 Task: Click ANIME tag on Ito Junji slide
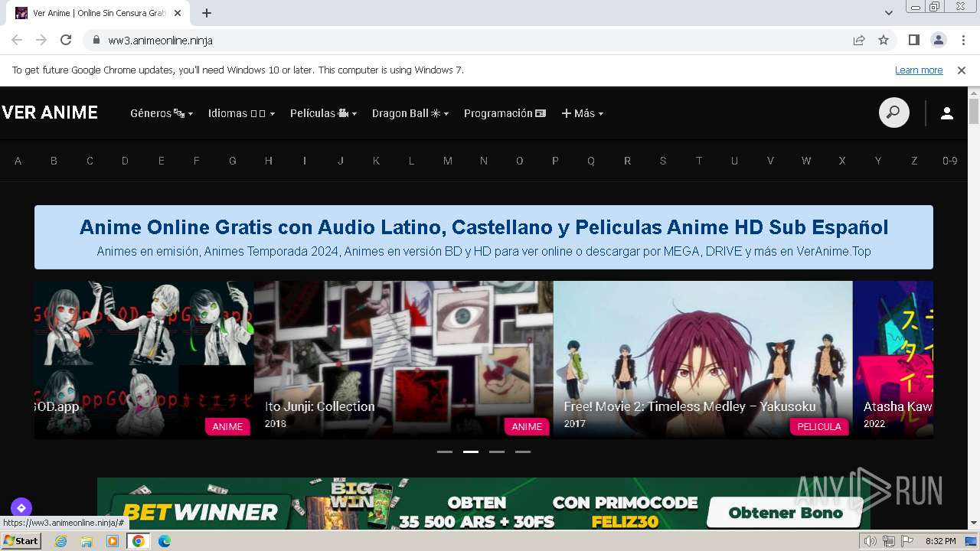tap(527, 427)
